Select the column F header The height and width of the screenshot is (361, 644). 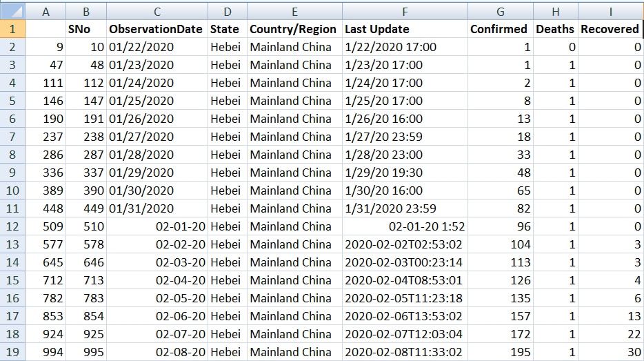404,12
